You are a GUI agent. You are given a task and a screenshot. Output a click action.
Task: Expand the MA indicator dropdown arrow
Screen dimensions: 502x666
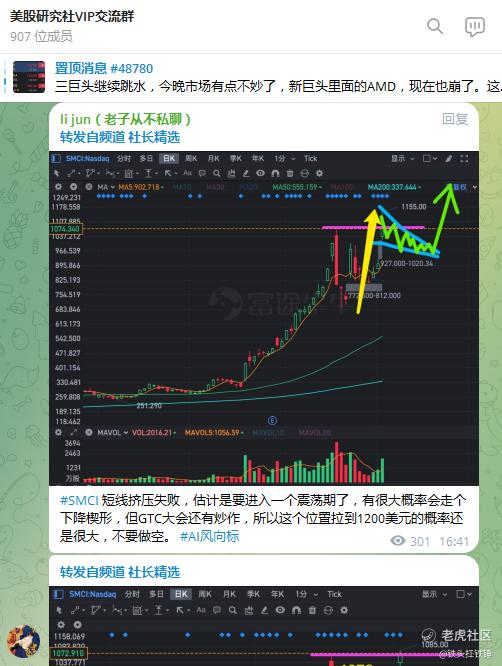(113, 187)
